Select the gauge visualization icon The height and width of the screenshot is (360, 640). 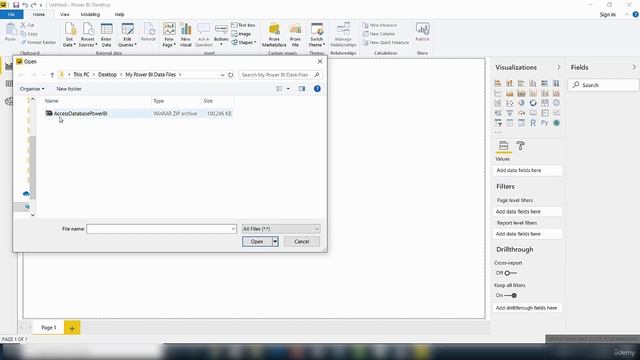(521, 113)
